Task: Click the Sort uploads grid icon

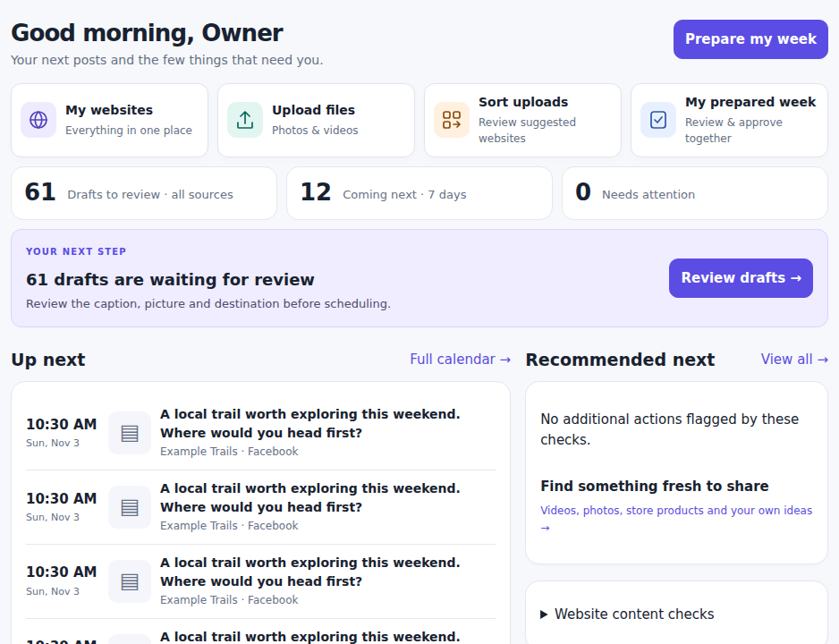Action: 452,120
